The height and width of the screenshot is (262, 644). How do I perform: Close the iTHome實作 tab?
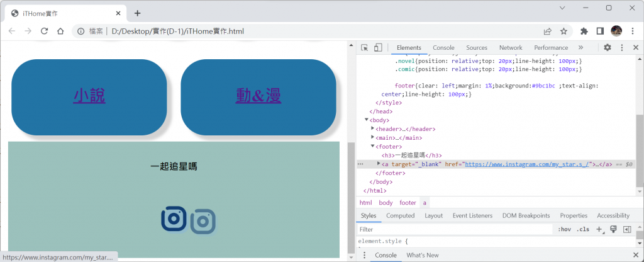118,13
